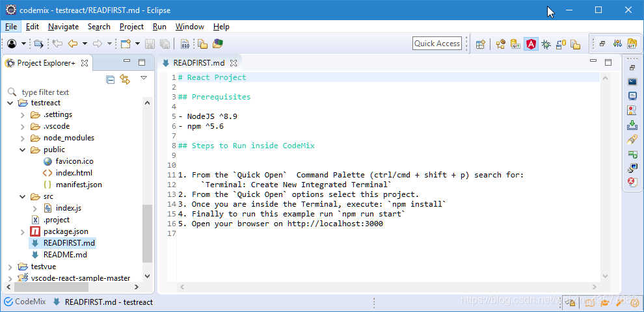Collapse the public folder

(23, 149)
